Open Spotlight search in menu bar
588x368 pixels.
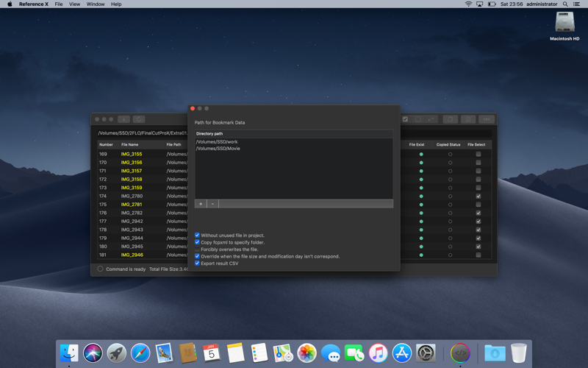565,4
